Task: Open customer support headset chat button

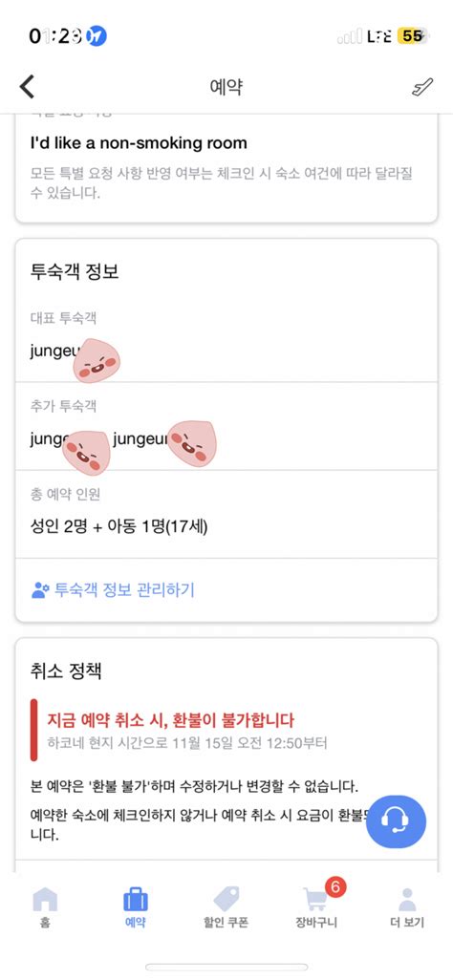Action: click(396, 821)
